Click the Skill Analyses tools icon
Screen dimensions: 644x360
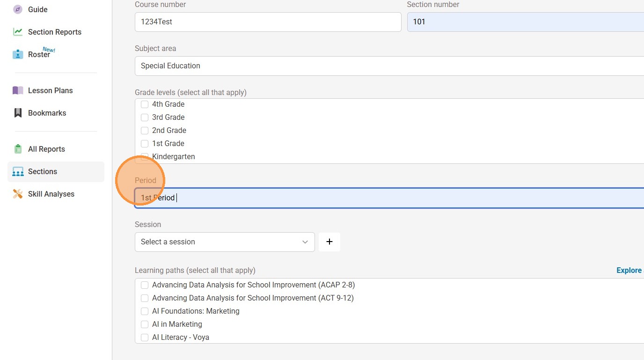18,194
